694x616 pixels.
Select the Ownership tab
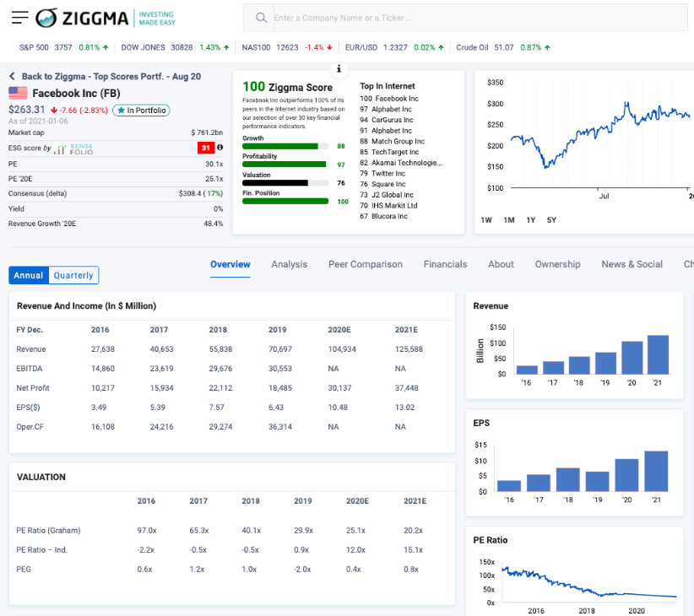[x=558, y=264]
